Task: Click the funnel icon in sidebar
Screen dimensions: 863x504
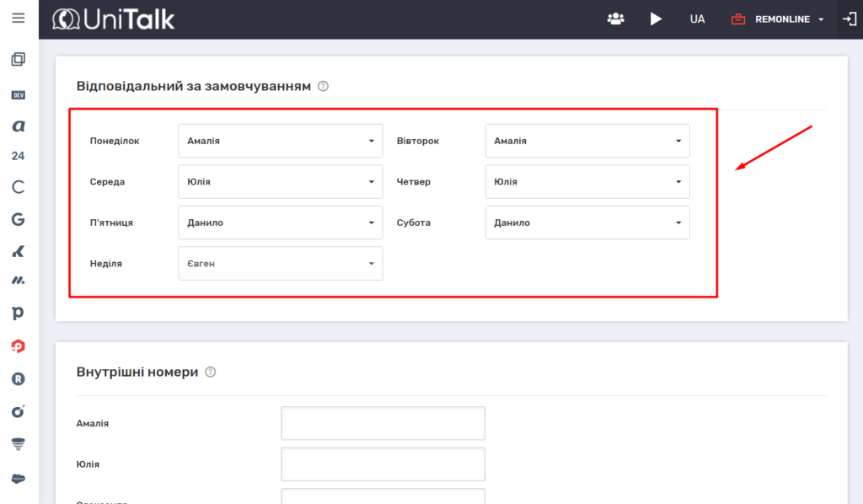Action: click(x=19, y=443)
